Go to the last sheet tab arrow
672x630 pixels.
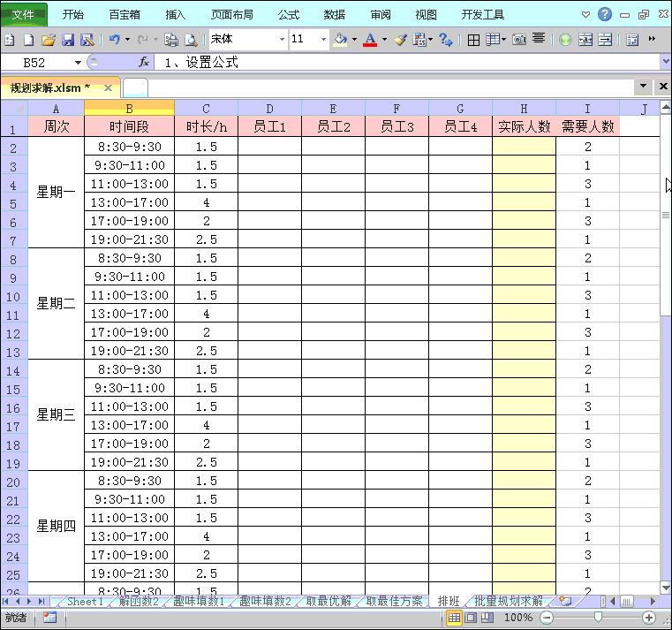pos(42,601)
